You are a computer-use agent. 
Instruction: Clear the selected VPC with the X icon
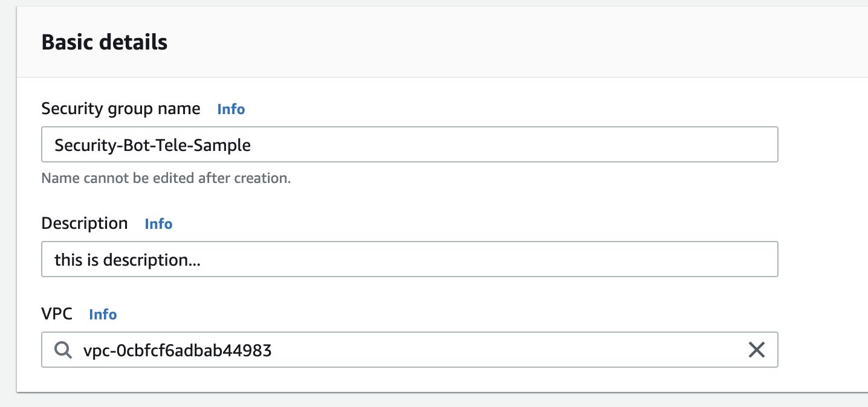[x=757, y=350]
